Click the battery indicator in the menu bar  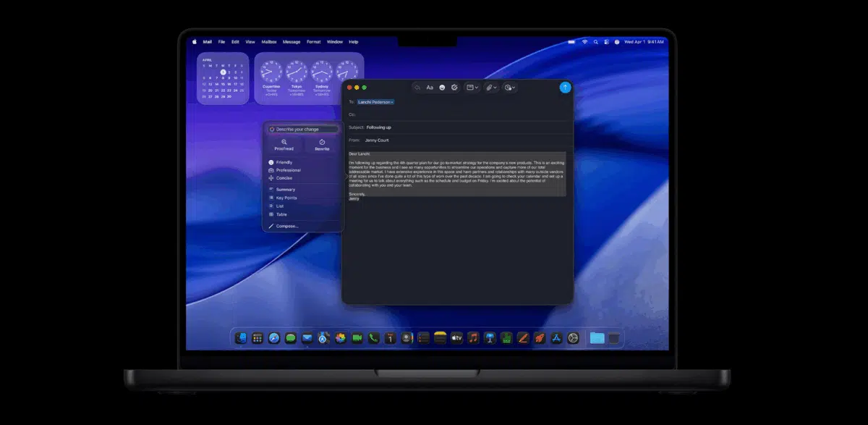pyautogui.click(x=573, y=41)
